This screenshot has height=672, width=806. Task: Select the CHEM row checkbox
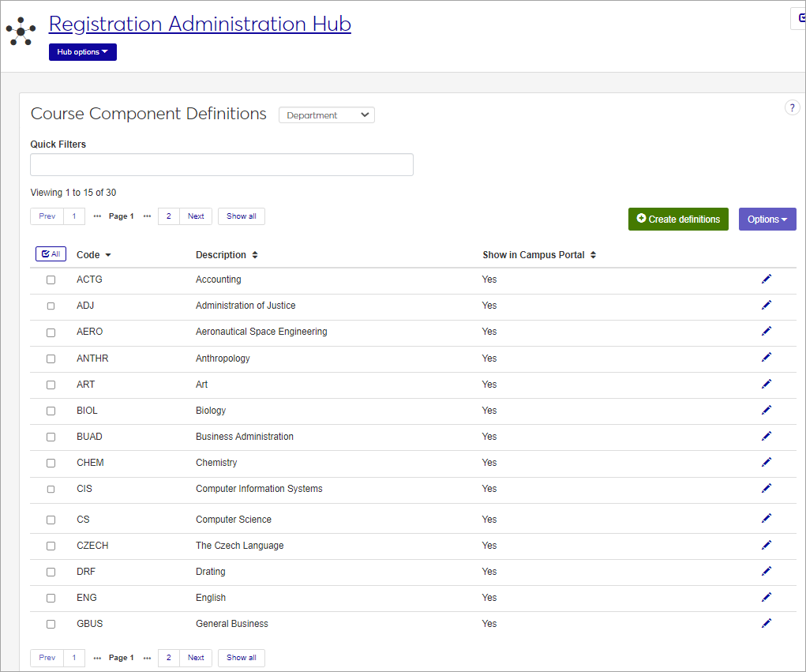[51, 464]
